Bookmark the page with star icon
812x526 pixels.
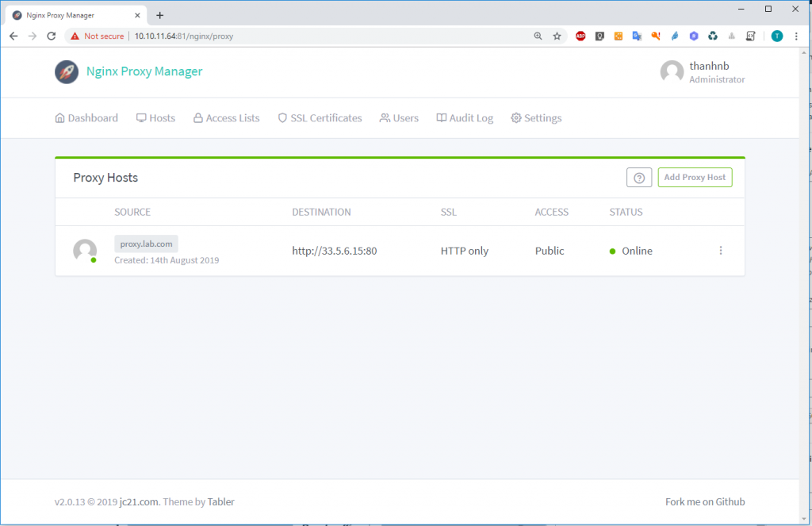(557, 36)
